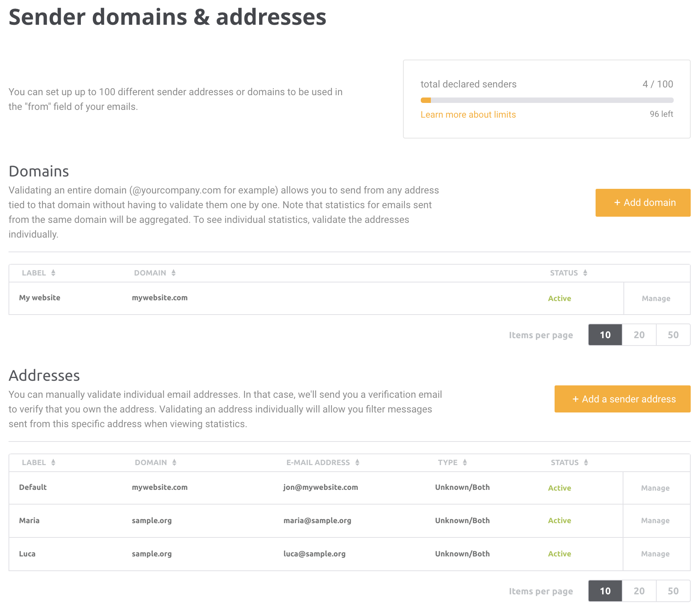The width and height of the screenshot is (700, 616).
Task: Click Active status in Luca row
Action: (x=559, y=554)
